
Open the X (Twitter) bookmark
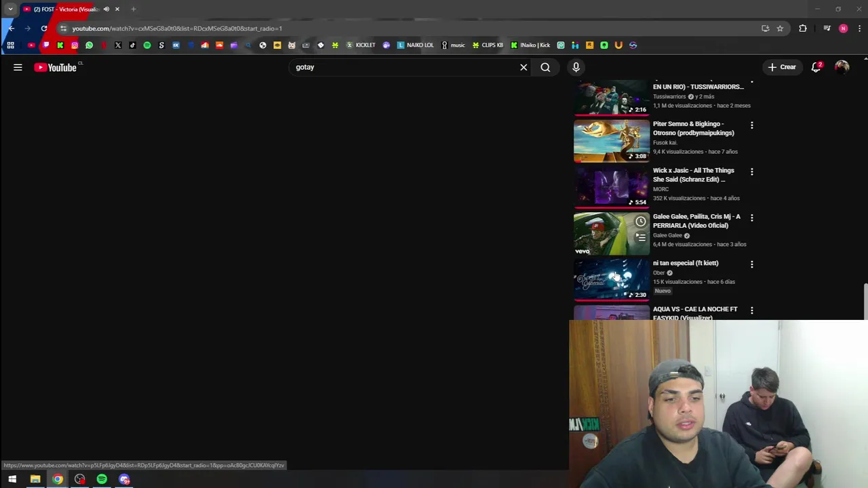point(118,45)
